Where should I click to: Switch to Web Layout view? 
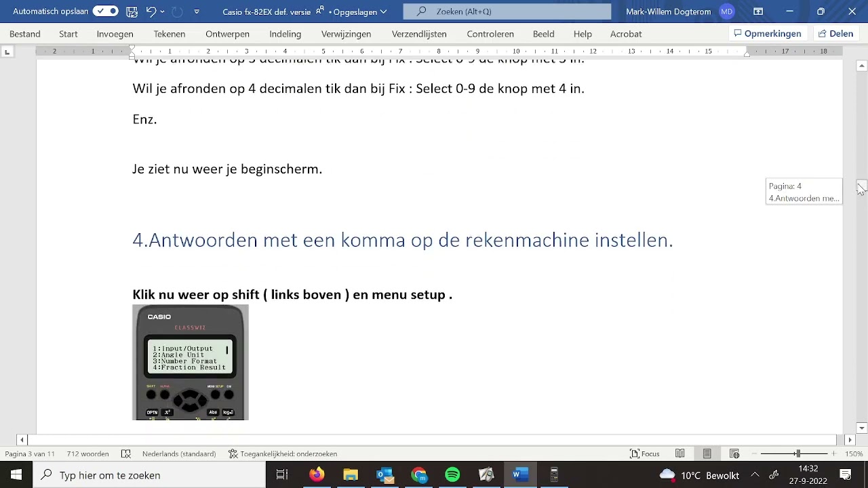pyautogui.click(x=734, y=454)
